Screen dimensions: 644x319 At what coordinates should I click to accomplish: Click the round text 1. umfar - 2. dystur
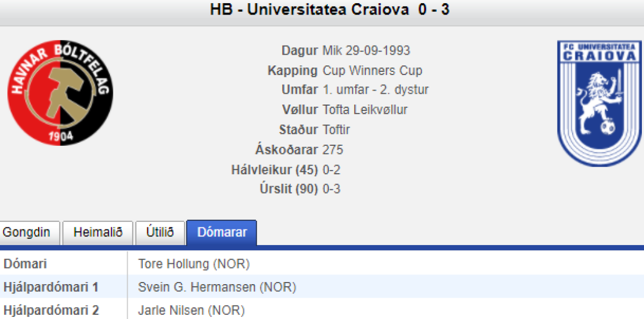click(x=375, y=90)
